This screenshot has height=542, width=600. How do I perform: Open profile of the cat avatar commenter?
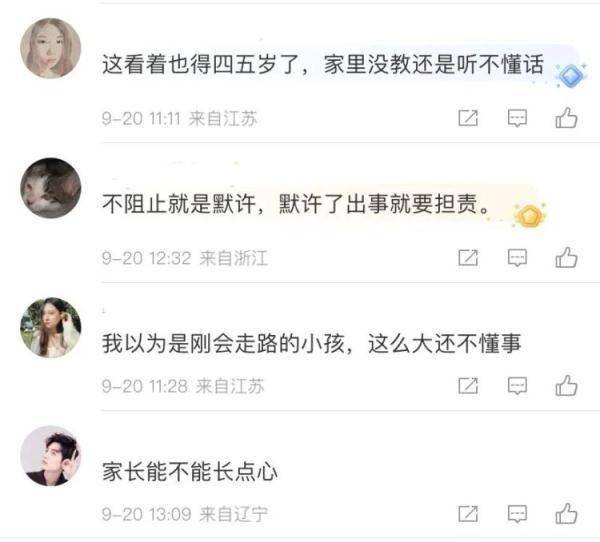coord(51,188)
